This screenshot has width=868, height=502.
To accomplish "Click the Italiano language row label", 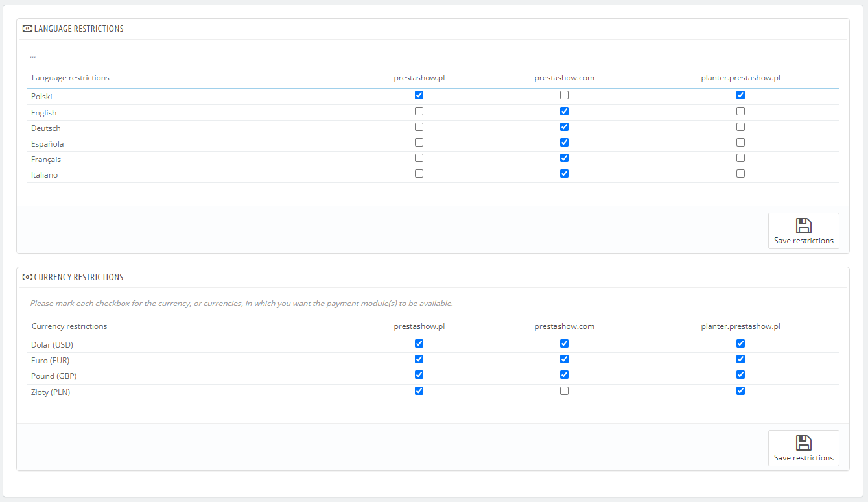I will click(45, 175).
